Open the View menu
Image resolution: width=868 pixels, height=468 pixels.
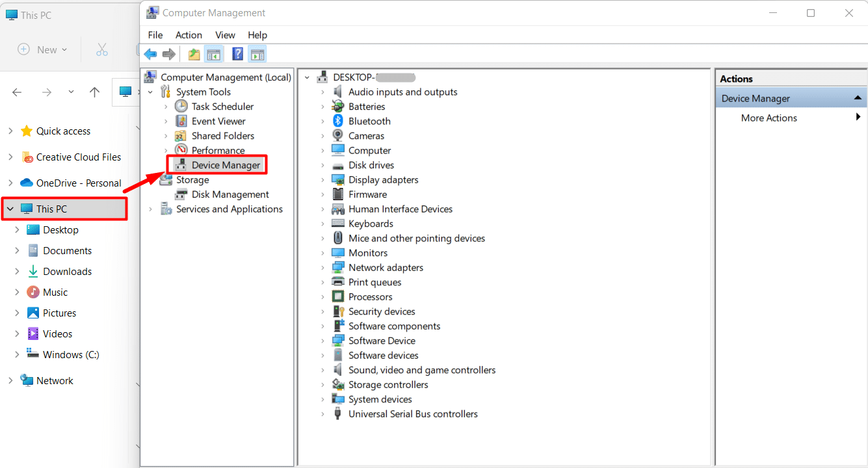coord(225,35)
